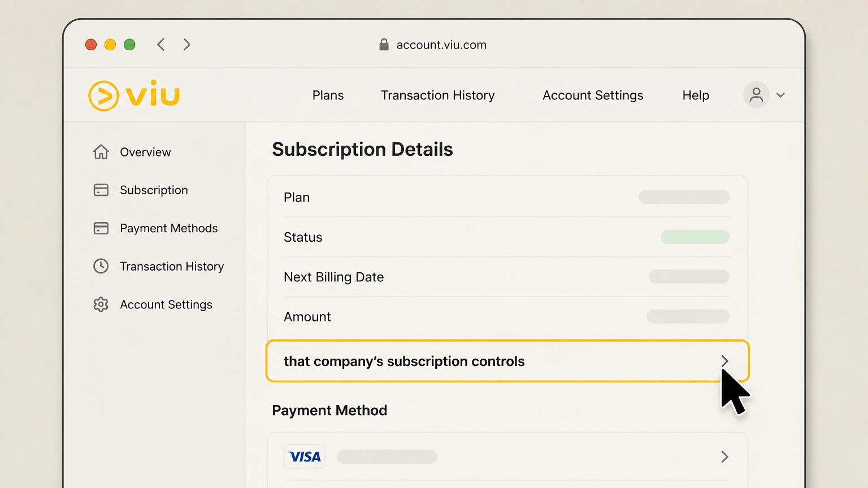The height and width of the screenshot is (488, 868).
Task: Open that company's subscription controls row
Action: [x=507, y=361]
